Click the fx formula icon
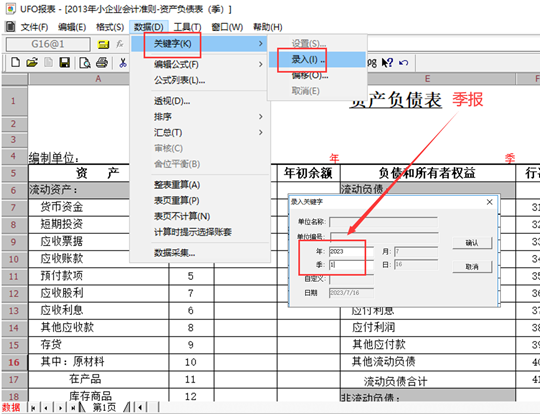The height and width of the screenshot is (414, 540). [120, 44]
